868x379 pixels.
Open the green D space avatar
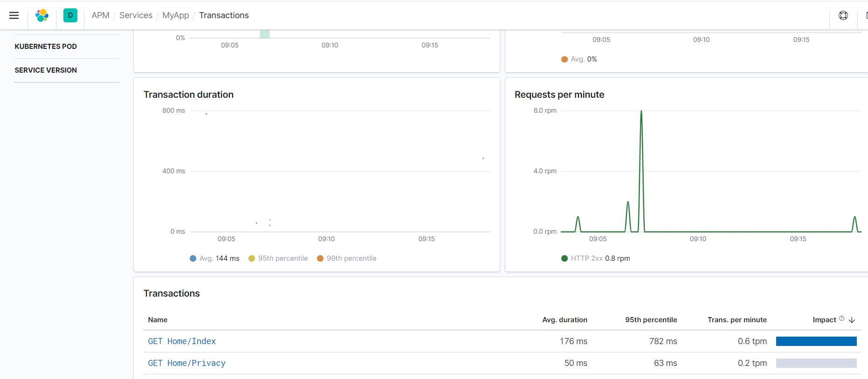(x=70, y=15)
